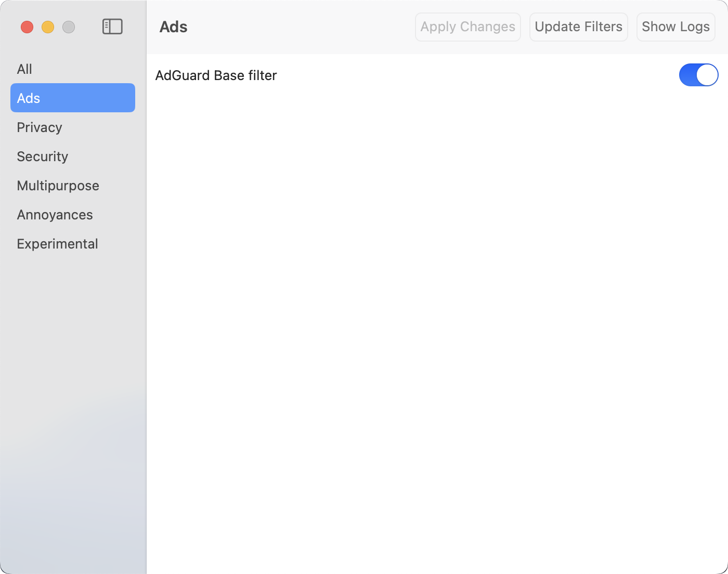Viewport: 728px width, 574px height.
Task: Close the window with the red button
Action: tap(27, 27)
